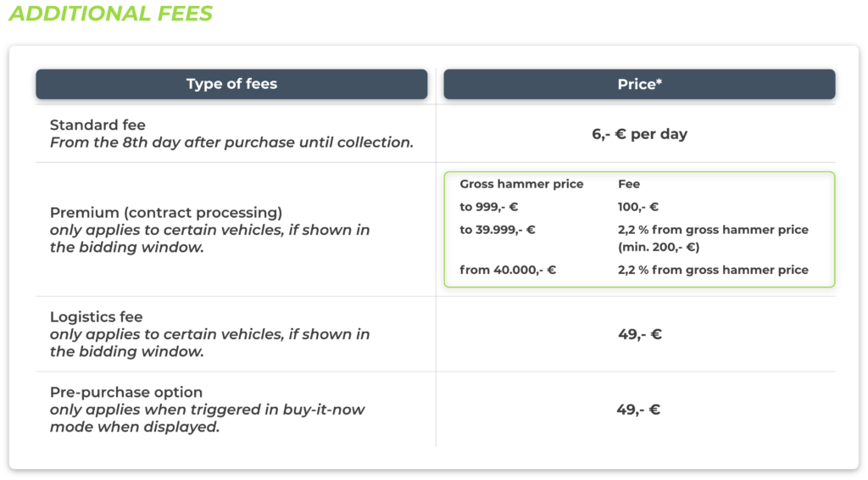The width and height of the screenshot is (868, 480).
Task: Select the 'from 40.000,- €' price tier
Action: 509,270
